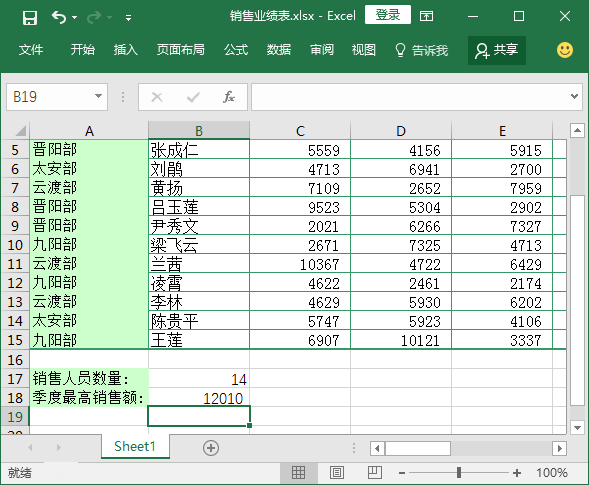This screenshot has width=589, height=485.
Task: Open the 页面布局 tab
Action: [181, 50]
